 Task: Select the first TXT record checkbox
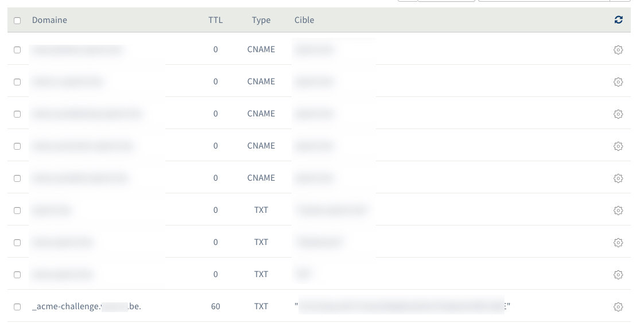tap(17, 211)
